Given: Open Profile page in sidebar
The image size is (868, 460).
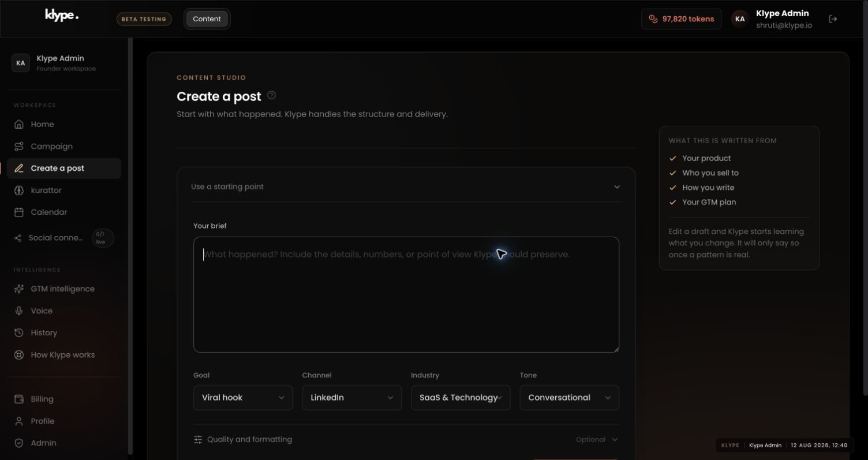Looking at the screenshot, I should (x=64, y=421).
